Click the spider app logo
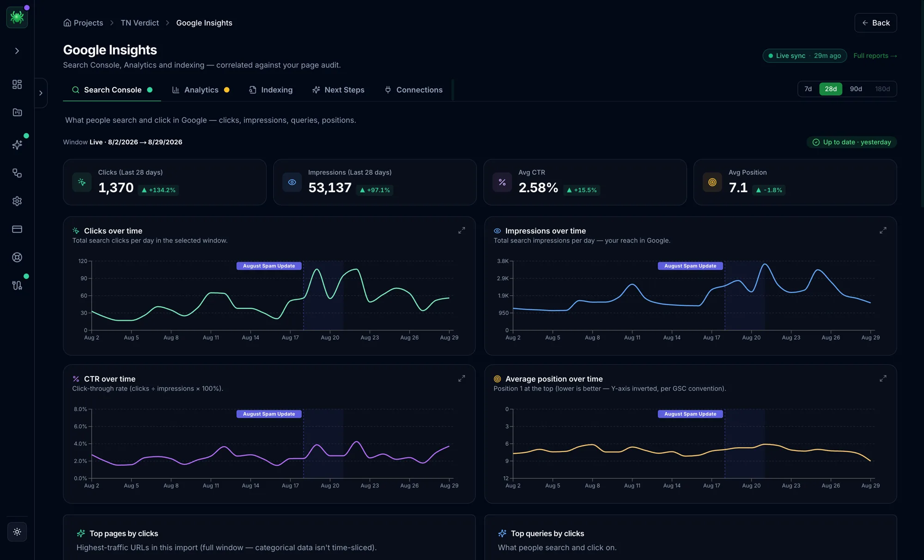 (x=17, y=17)
